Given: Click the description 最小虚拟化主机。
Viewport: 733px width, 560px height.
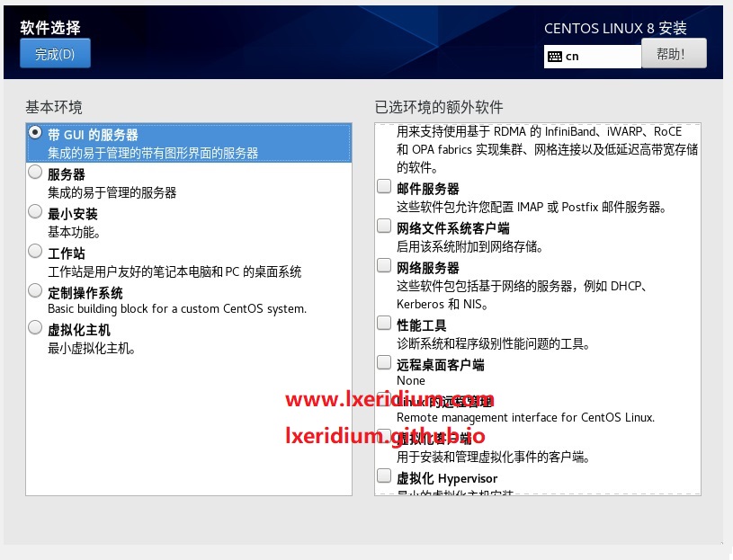Looking at the screenshot, I should click(x=92, y=349).
